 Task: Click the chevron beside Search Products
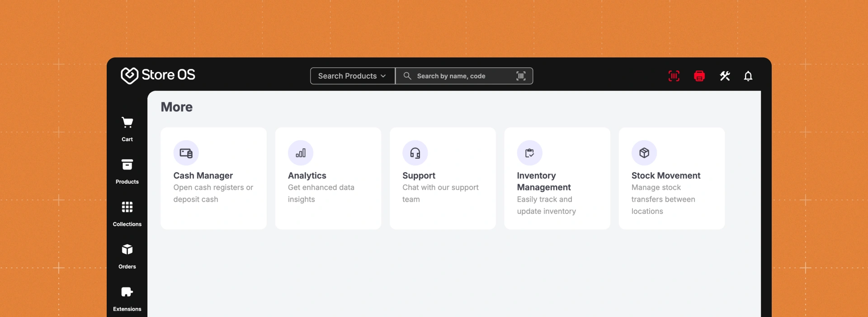[383, 76]
